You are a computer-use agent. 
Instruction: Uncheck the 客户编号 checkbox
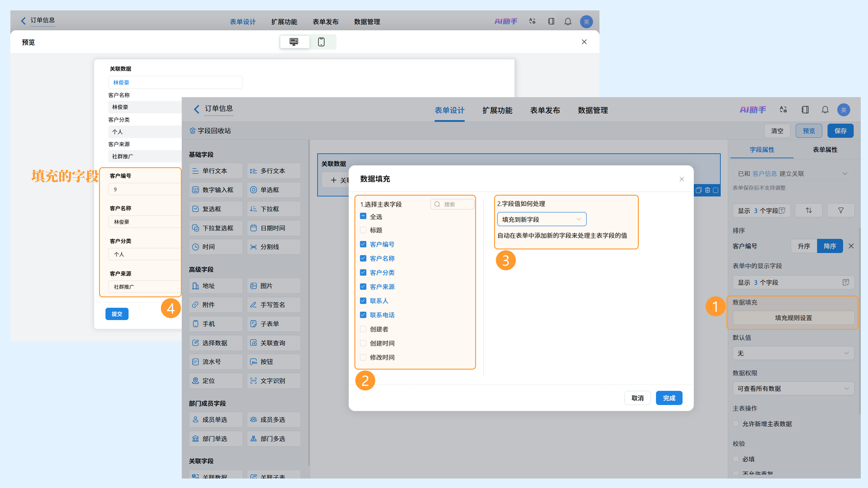(x=363, y=244)
